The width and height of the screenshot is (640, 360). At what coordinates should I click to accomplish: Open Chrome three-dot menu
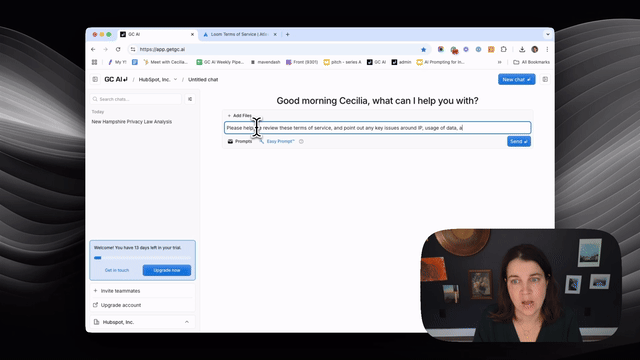click(x=547, y=49)
